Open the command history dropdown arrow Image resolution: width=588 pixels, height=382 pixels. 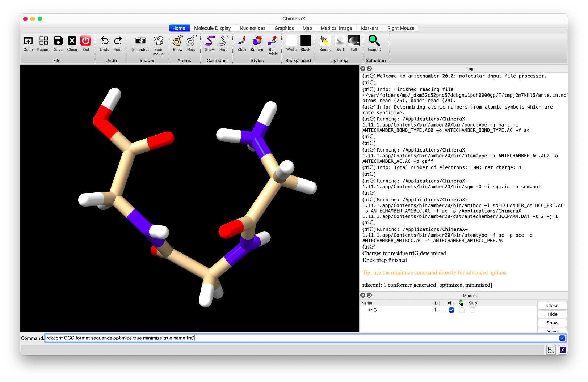coord(562,338)
